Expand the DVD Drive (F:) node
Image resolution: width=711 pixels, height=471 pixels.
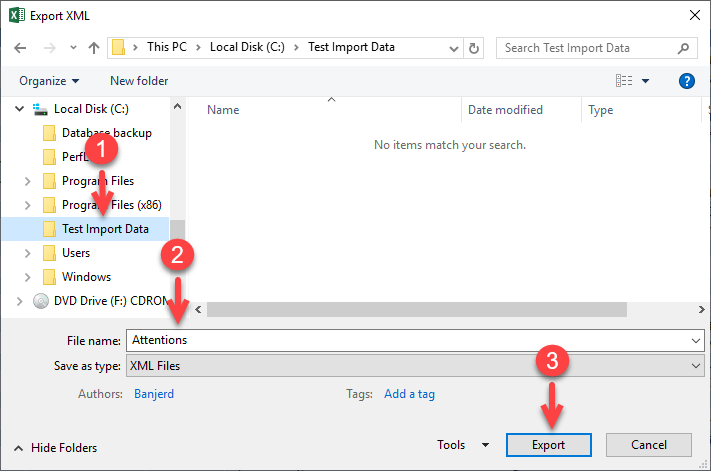[x=19, y=301]
